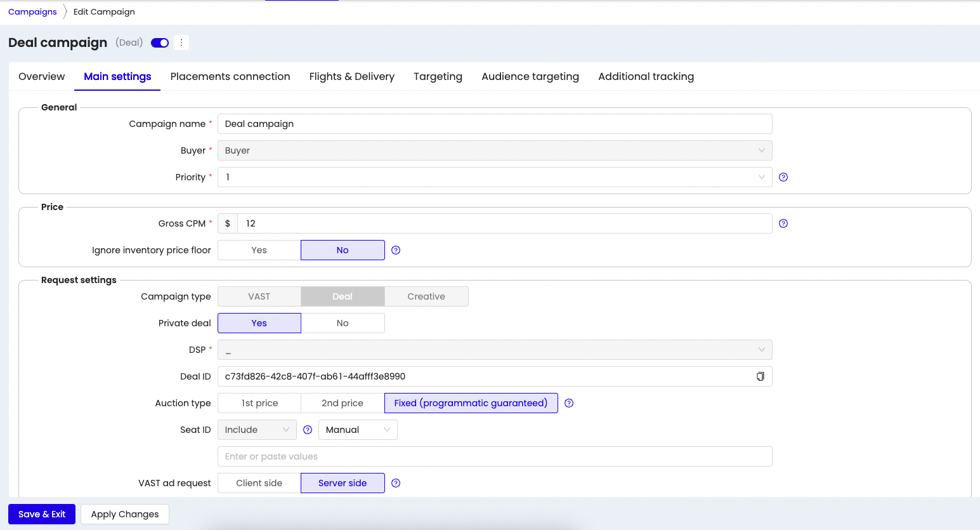Open the Priority dropdown
This screenshot has width=980, height=530.
click(495, 177)
